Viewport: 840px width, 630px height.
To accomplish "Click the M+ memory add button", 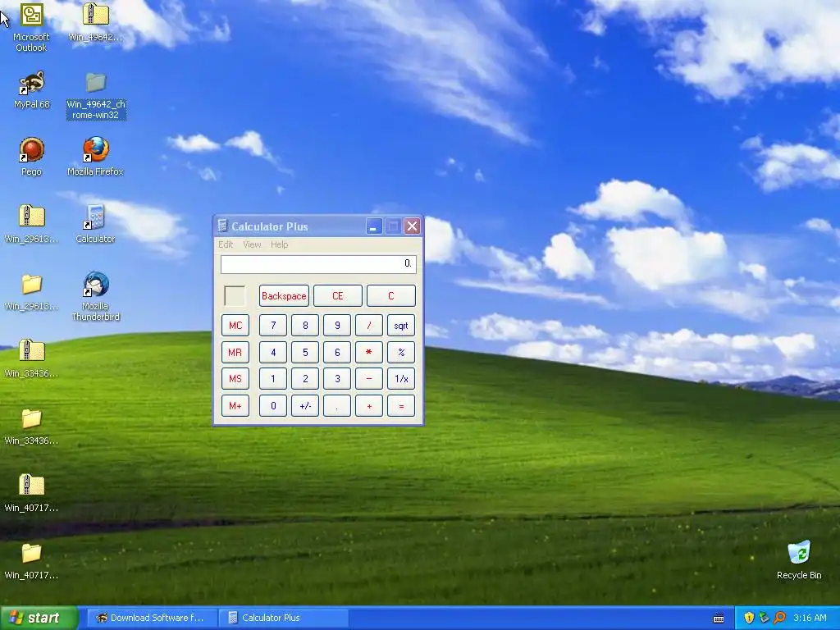I will click(x=235, y=405).
